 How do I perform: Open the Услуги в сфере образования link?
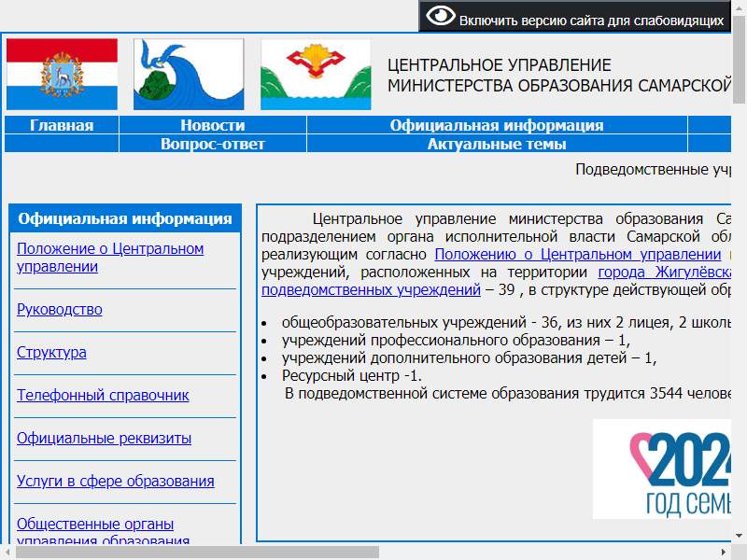point(115,481)
